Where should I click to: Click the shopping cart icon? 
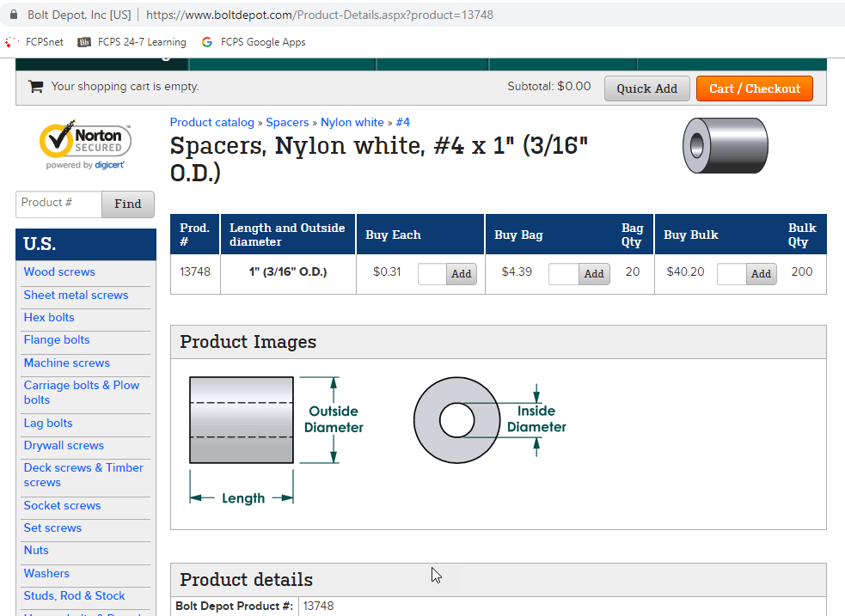[x=35, y=87]
